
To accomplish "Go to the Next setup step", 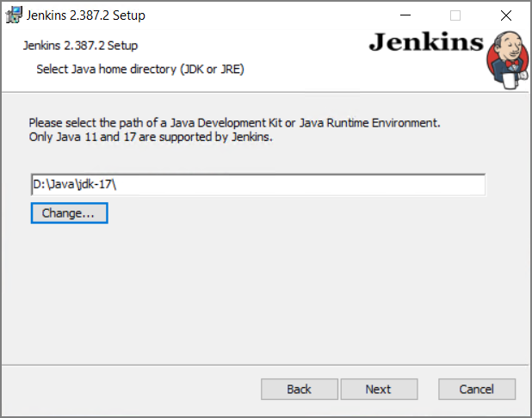I will click(379, 389).
